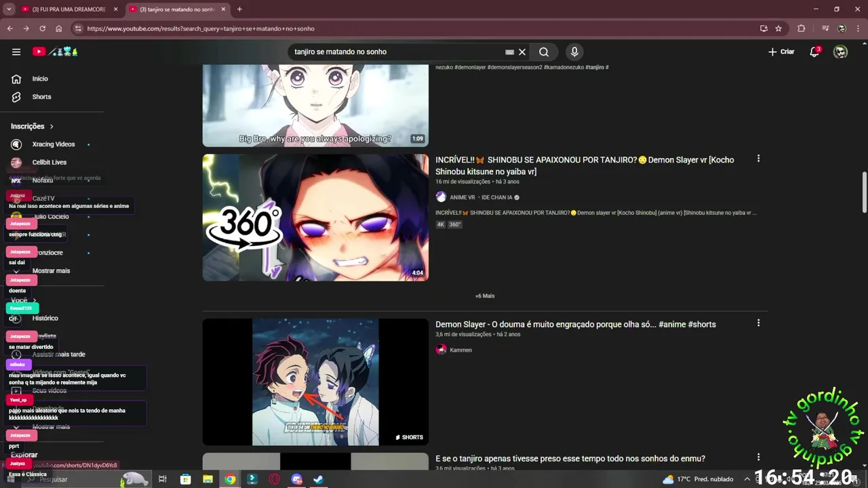Start voice search with the microphone
The image size is (868, 488).
(574, 52)
